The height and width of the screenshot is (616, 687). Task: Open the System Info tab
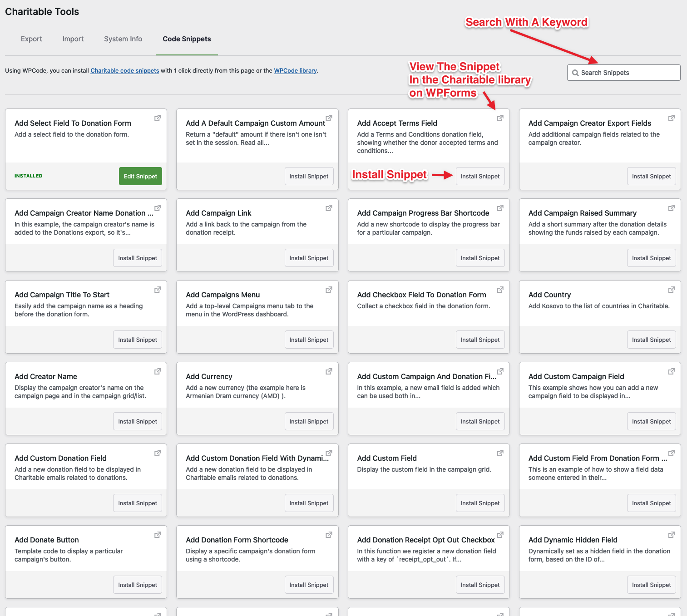[123, 39]
